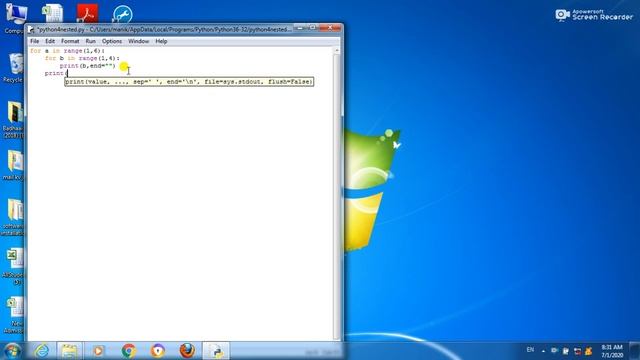This screenshot has height=360, width=640.
Task: Click the screen recorder camera tray icon
Action: pyautogui.click(x=554, y=351)
